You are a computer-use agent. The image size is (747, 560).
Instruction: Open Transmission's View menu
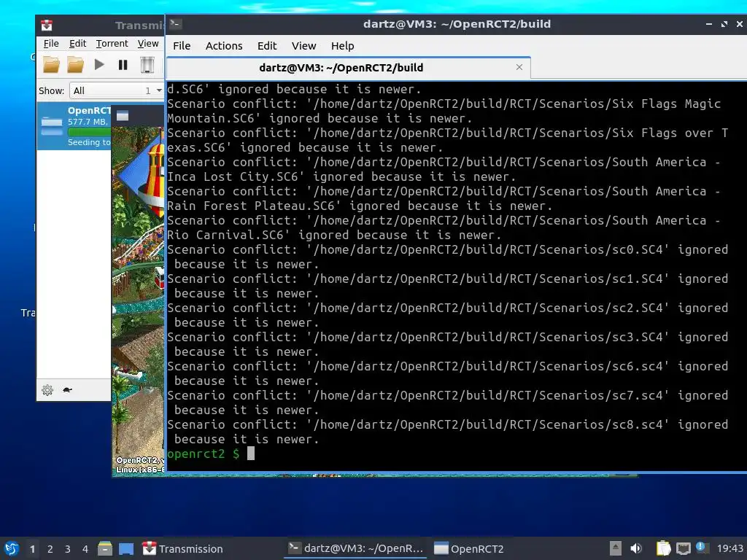148,44
